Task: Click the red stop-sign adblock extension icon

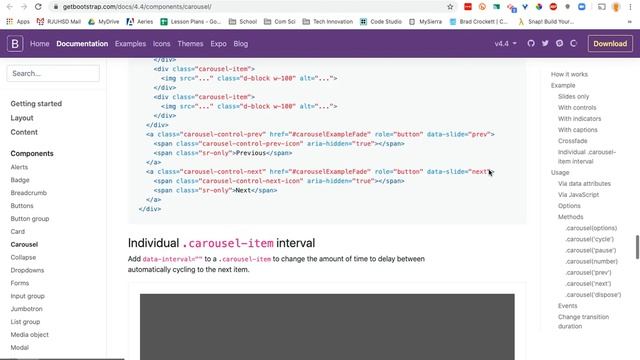Action: coord(553,7)
